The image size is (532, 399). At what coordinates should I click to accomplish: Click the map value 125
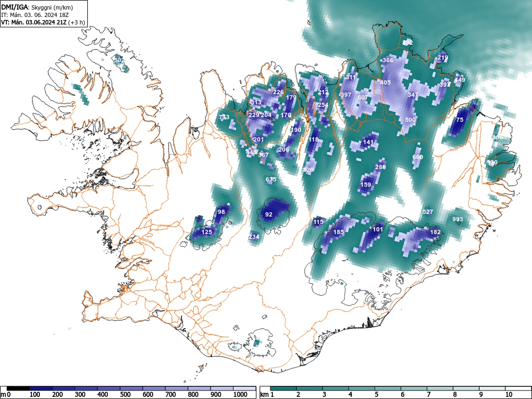point(206,232)
